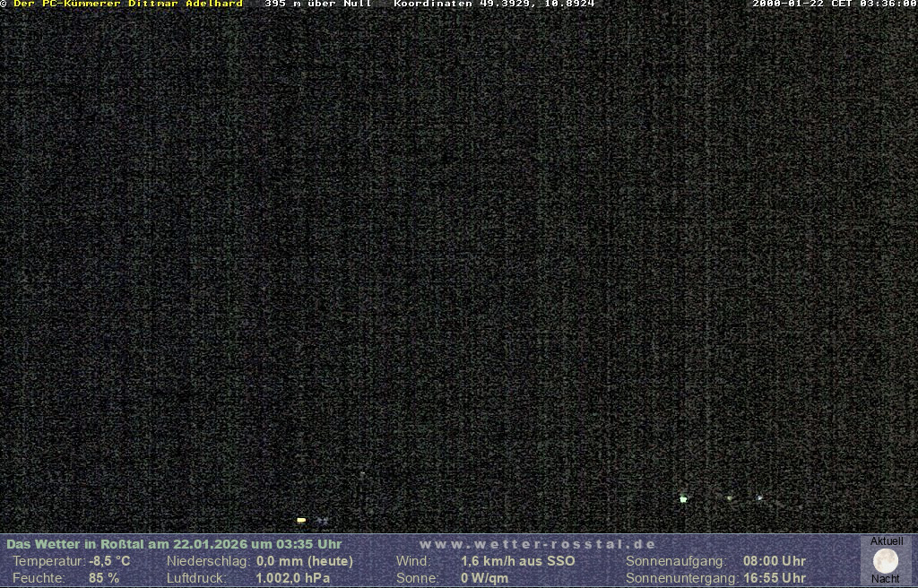Click the Koordinaten 49.3929, 10.8924 text
Viewport: 918px width, 588px height.
494,4
